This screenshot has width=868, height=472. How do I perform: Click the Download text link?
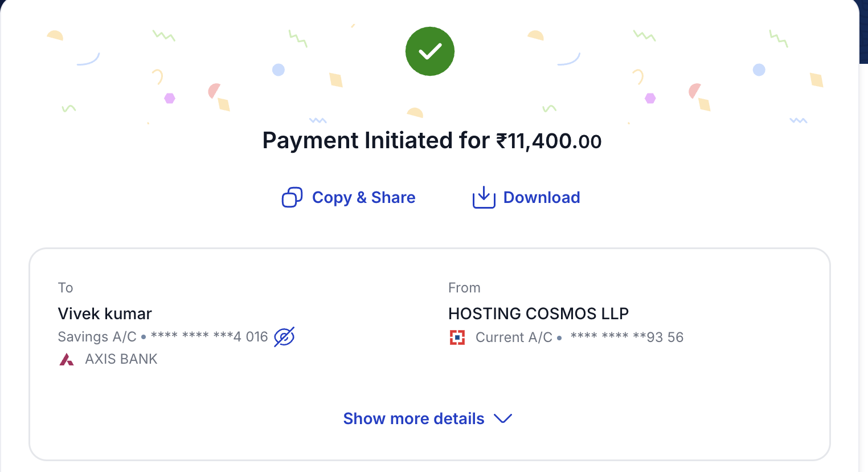542,197
